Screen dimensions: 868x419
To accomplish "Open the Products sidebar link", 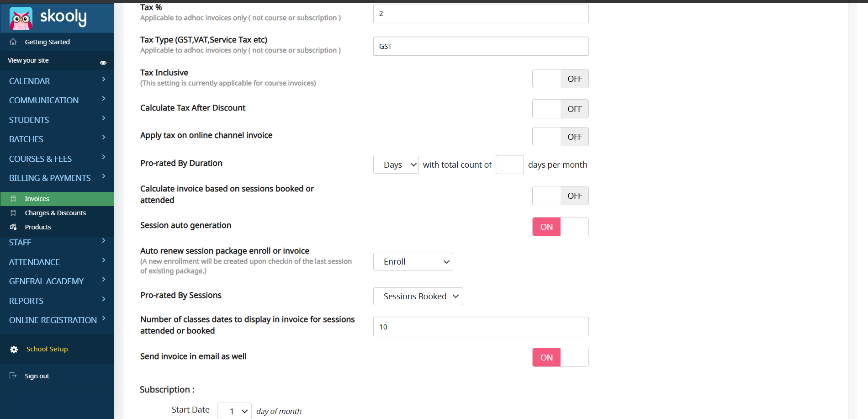I will pyautogui.click(x=38, y=227).
